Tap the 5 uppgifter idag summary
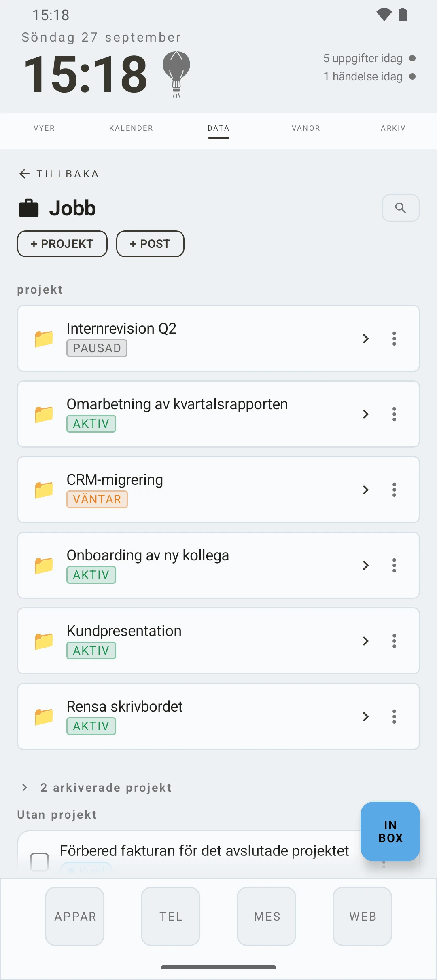The image size is (437, 980). (x=369, y=58)
